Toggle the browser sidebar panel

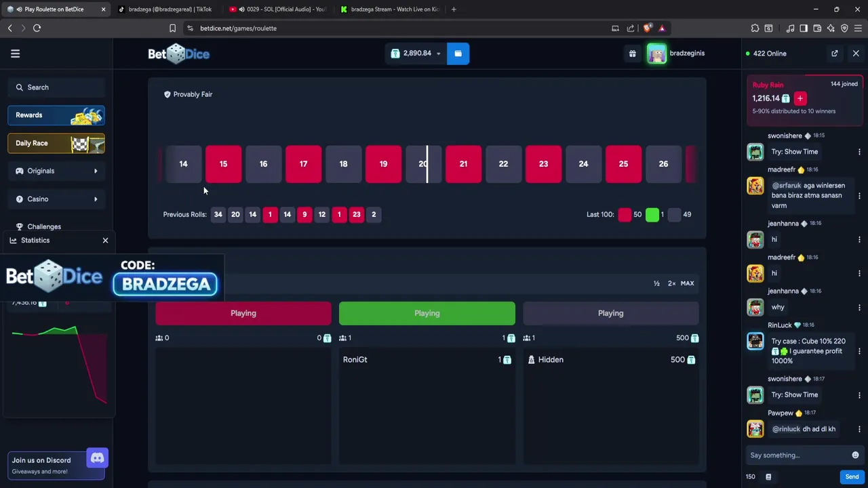click(804, 28)
